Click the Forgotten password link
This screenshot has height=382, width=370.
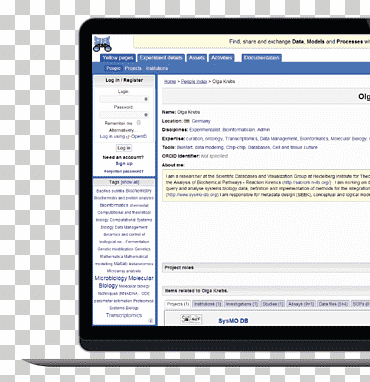(124, 171)
